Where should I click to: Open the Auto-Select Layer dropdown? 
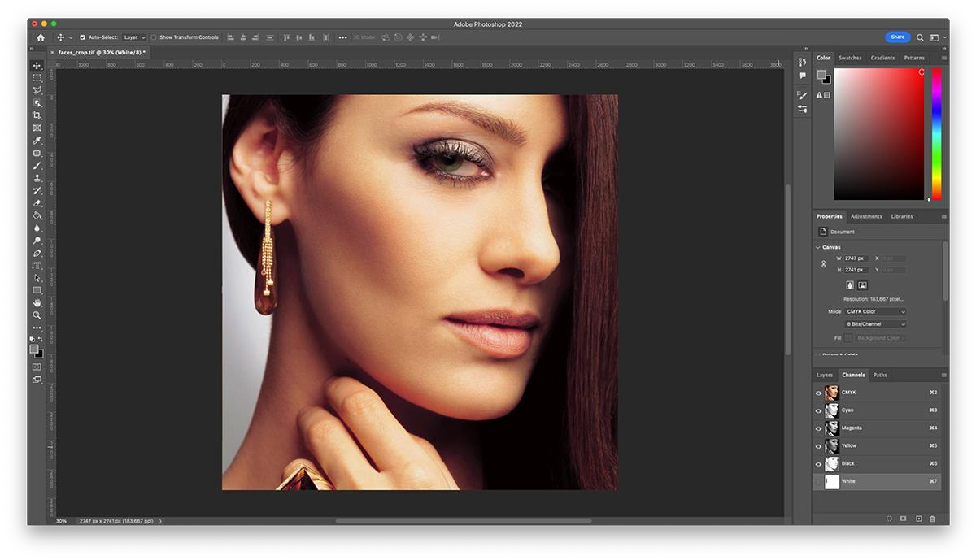(x=134, y=37)
